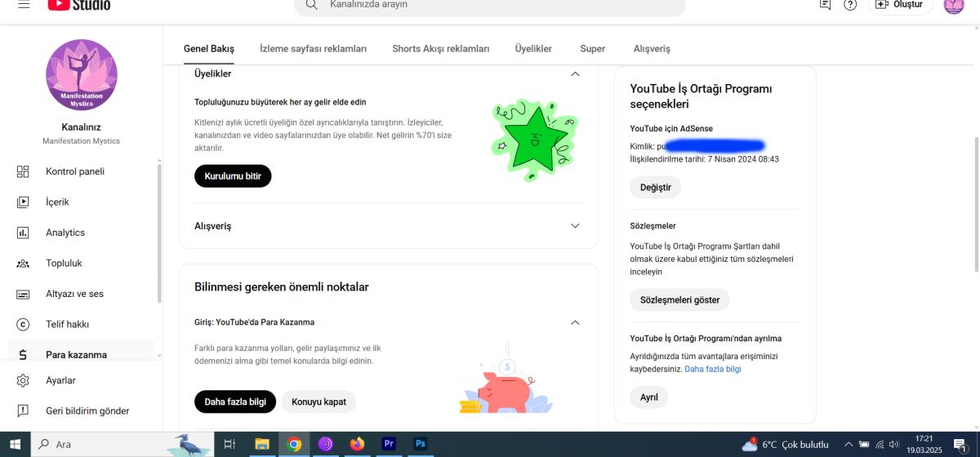Click the Topluluk community icon
The width and height of the screenshot is (980, 457).
23,263
